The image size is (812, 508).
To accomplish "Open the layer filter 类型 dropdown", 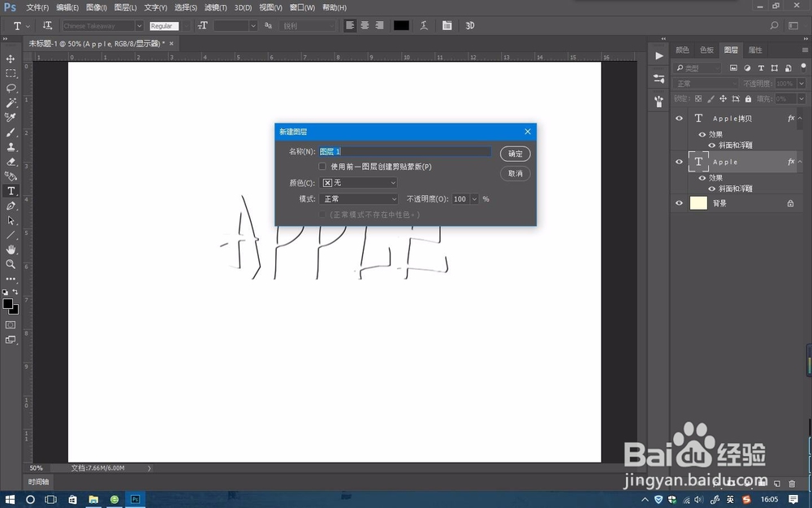I will (697, 68).
